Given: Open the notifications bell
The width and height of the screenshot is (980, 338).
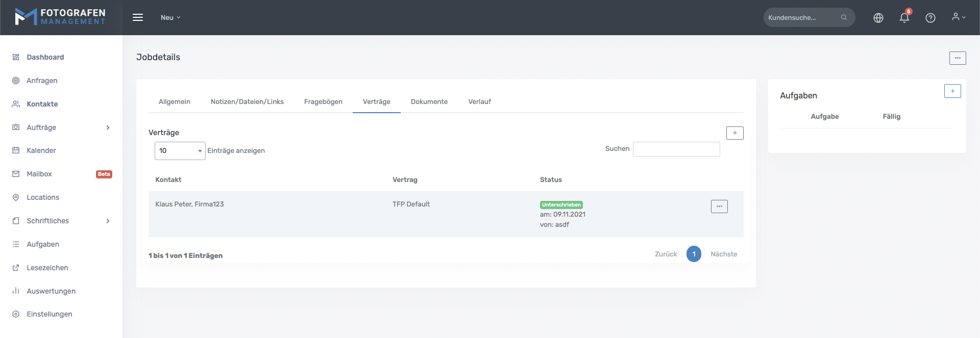Looking at the screenshot, I should 904,18.
